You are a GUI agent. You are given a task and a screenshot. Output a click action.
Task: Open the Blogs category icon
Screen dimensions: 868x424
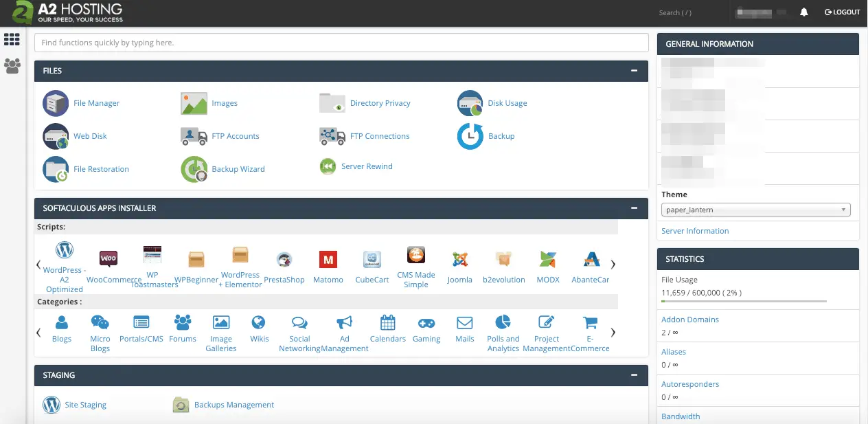click(x=62, y=322)
